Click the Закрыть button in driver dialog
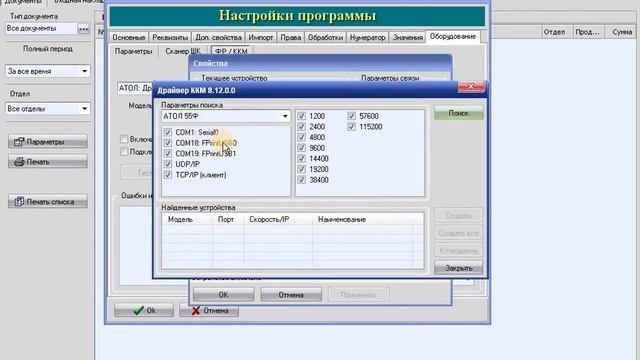The width and height of the screenshot is (640, 360). click(x=459, y=268)
